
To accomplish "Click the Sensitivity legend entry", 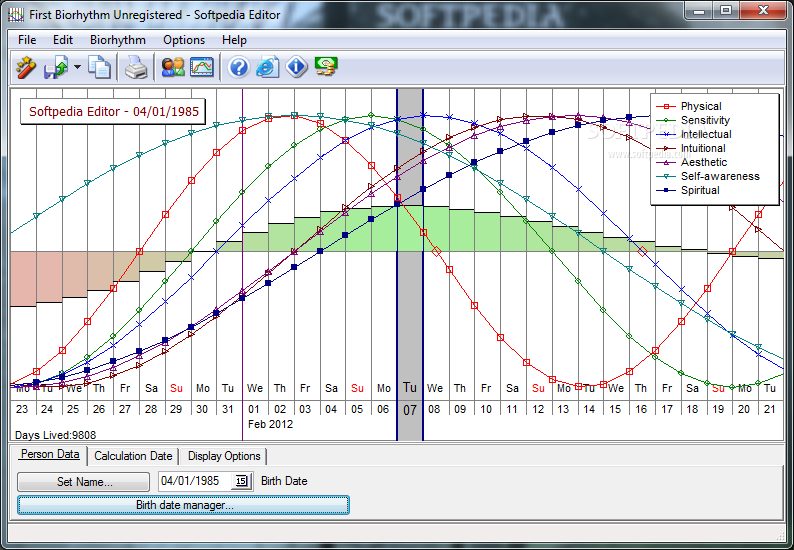I will point(693,121).
